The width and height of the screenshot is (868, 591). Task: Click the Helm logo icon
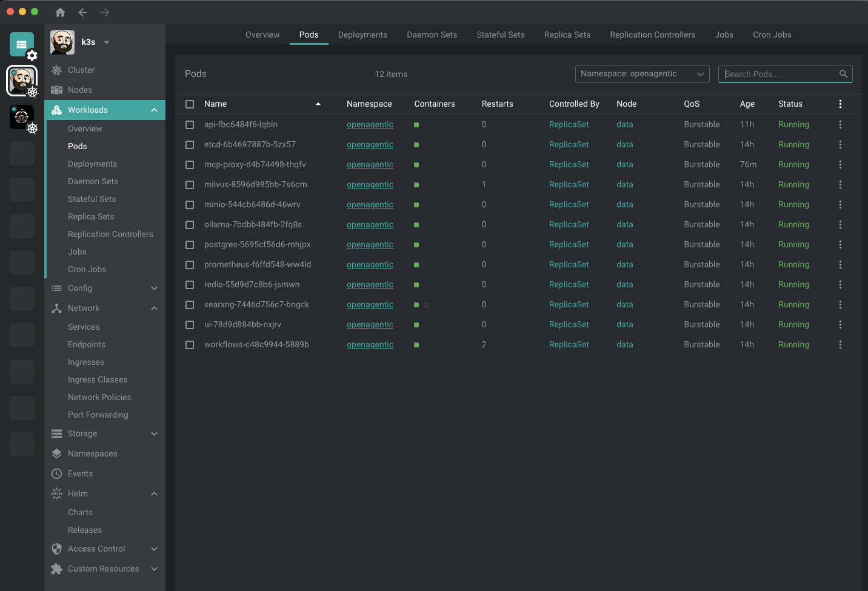tap(56, 493)
